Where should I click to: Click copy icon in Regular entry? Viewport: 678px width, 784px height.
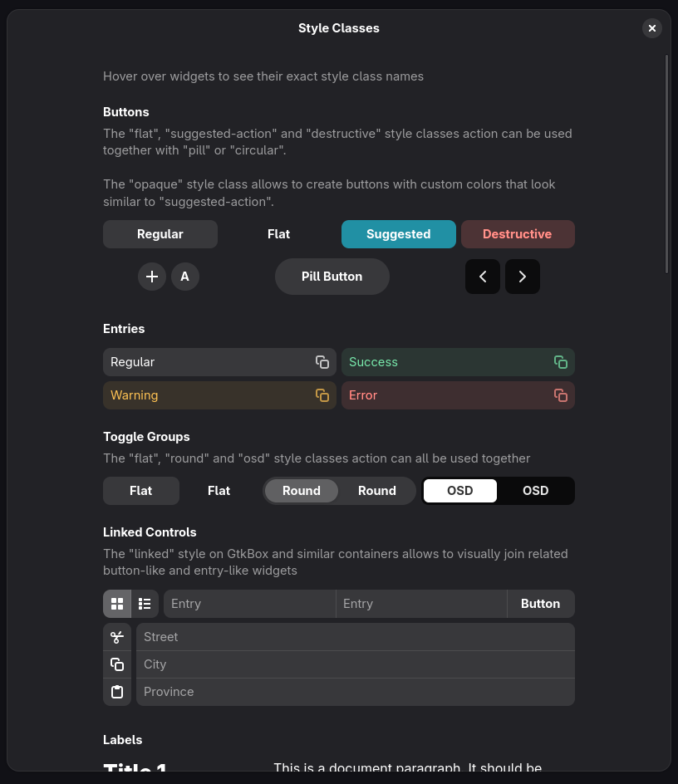tap(322, 362)
